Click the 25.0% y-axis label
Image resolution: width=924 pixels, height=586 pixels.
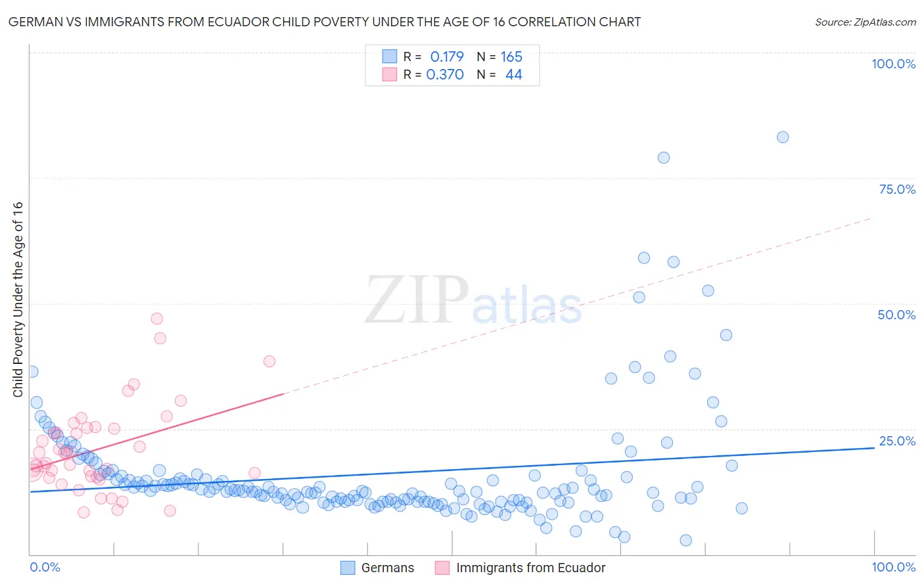897,441
